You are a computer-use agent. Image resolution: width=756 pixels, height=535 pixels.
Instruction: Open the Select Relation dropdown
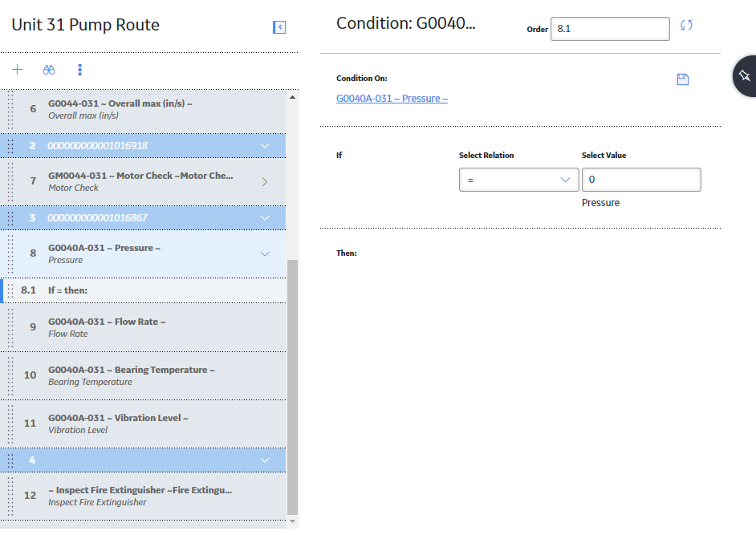[518, 180]
